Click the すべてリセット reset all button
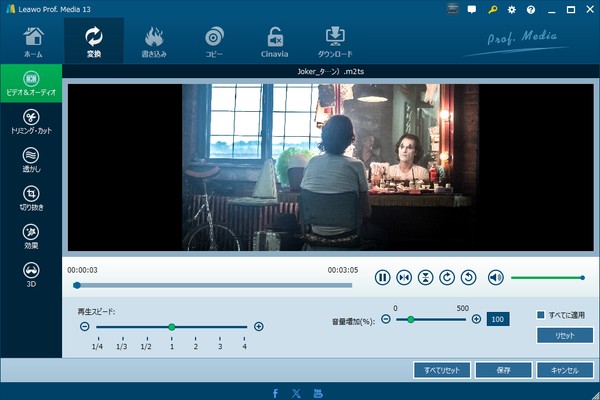600x400 pixels. coord(442,370)
